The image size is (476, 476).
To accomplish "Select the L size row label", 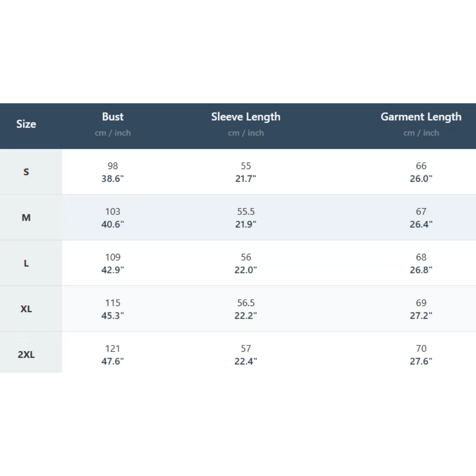I will tap(26, 264).
